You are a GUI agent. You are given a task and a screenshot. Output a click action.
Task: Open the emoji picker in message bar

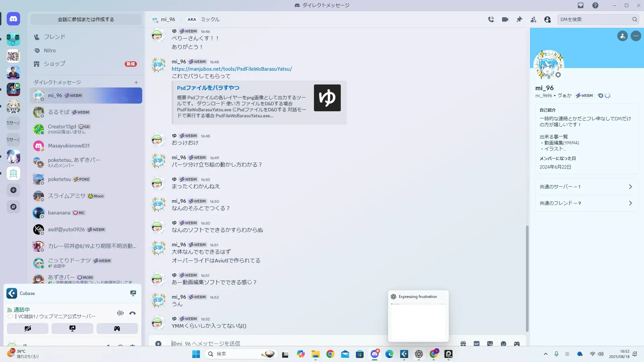tap(503, 344)
